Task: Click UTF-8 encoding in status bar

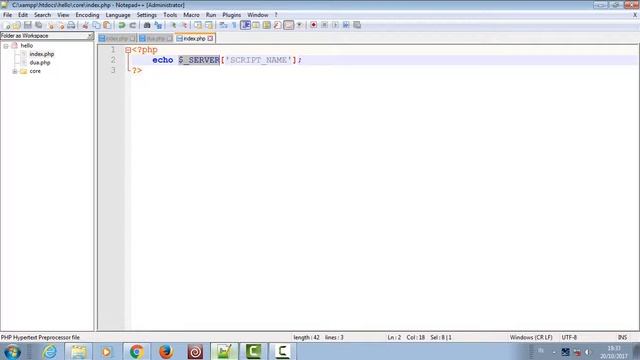Action: tap(569, 338)
